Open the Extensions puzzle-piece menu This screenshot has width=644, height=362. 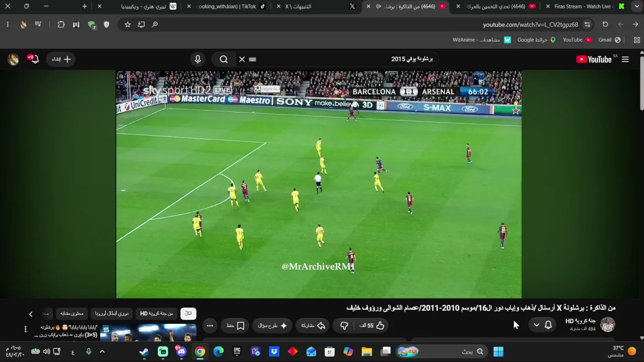pos(61,24)
